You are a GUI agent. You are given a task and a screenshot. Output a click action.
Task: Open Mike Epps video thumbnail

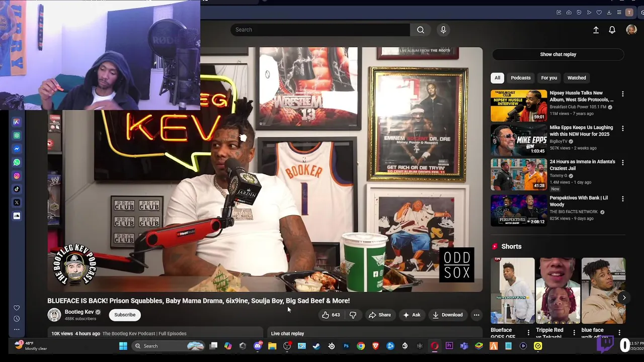coord(519,140)
